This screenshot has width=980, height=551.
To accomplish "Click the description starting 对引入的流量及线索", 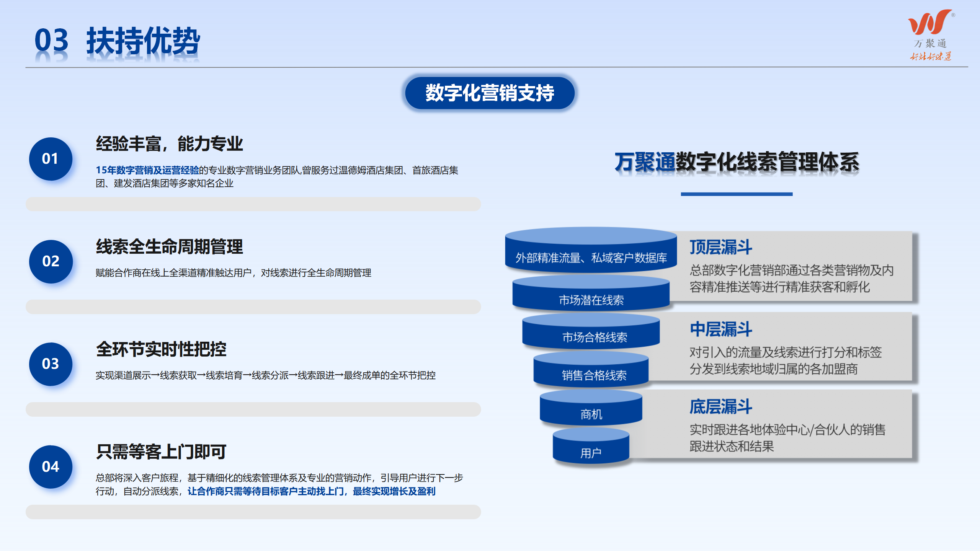I will tap(786, 360).
